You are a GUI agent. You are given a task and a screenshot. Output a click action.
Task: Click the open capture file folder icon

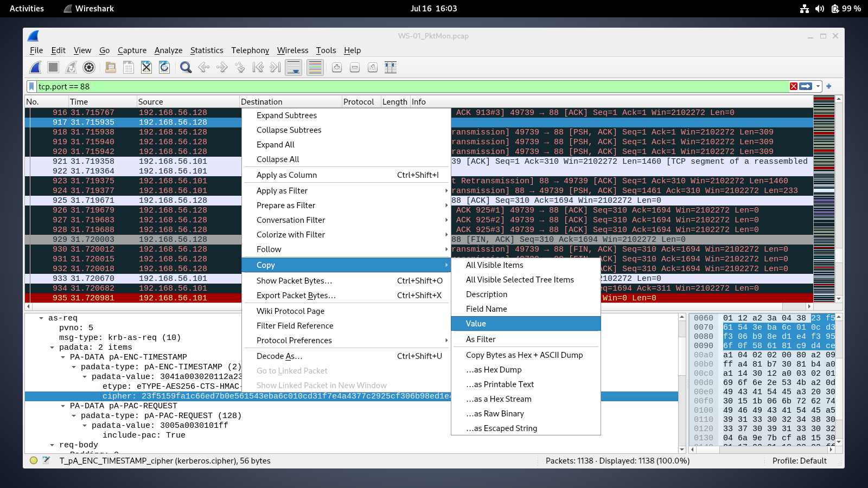(x=110, y=67)
